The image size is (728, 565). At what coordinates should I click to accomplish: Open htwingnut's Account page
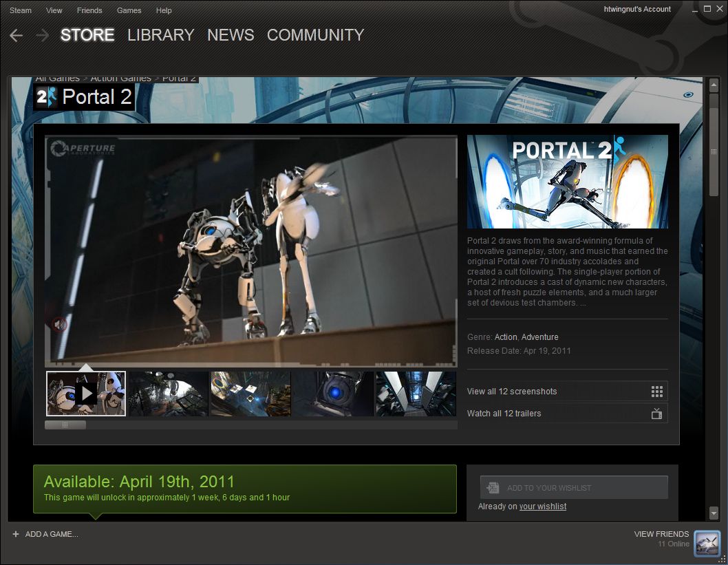click(x=637, y=9)
